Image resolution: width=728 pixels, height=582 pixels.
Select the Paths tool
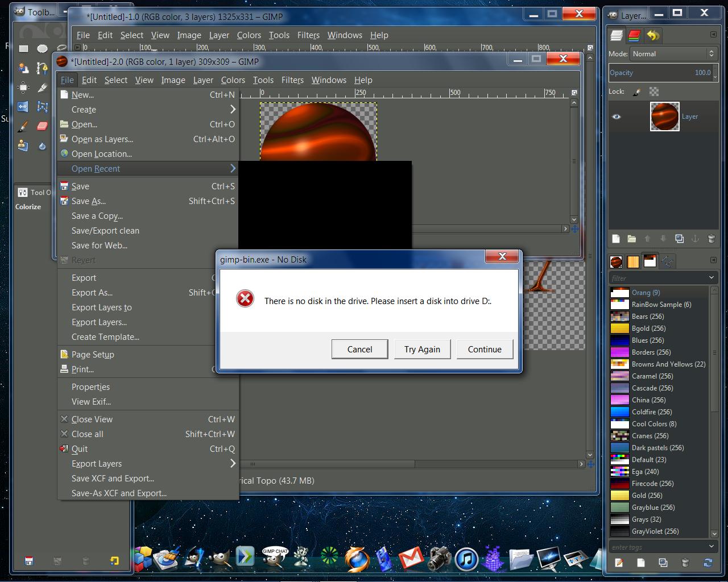pos(42,68)
